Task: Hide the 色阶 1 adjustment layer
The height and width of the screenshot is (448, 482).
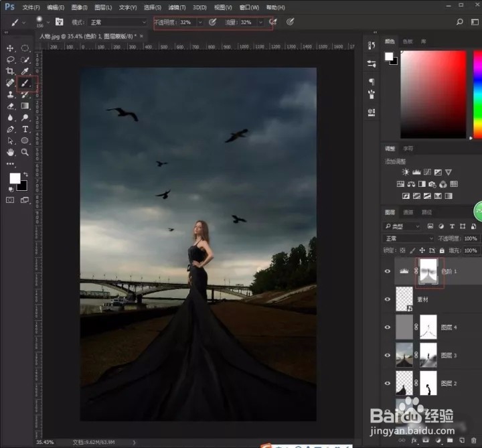Action: tap(388, 271)
